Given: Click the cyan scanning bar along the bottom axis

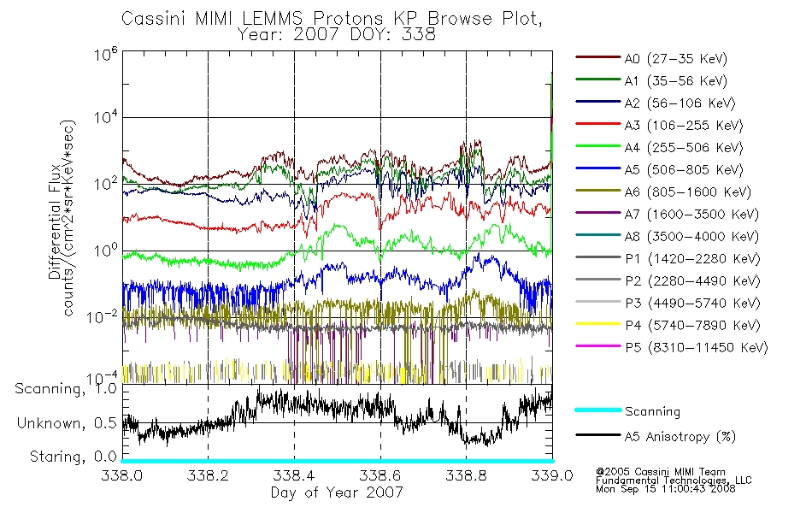Looking at the screenshot, I should pyautogui.click(x=337, y=461).
